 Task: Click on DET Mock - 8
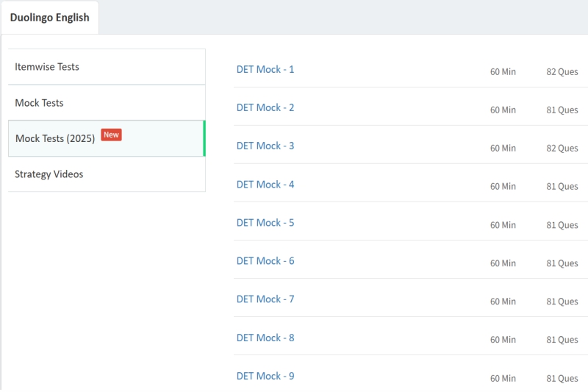265,338
